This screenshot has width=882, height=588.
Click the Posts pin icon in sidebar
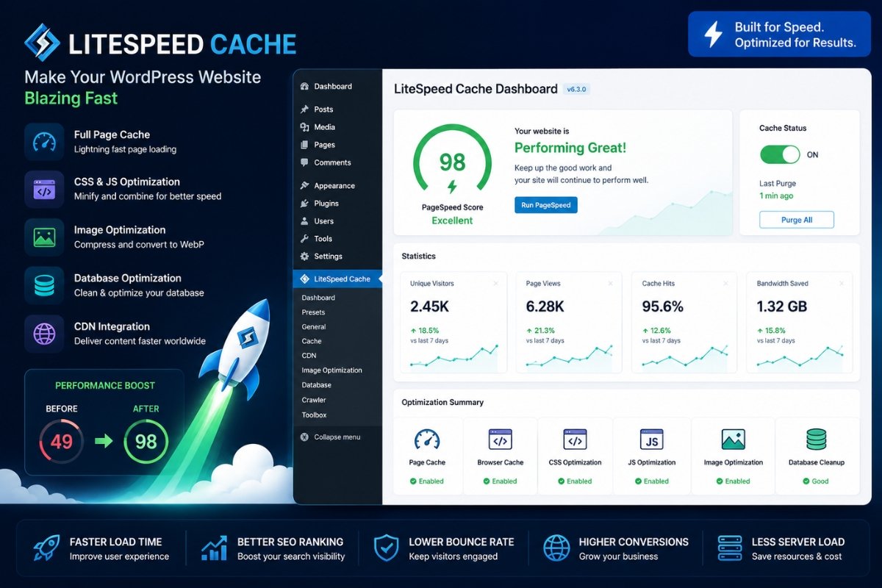304,109
